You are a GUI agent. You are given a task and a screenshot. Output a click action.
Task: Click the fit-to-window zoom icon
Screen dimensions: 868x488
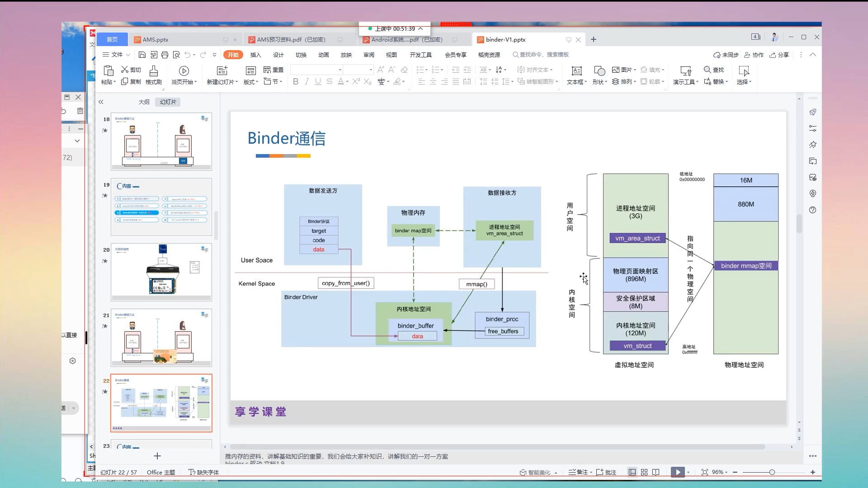coord(704,472)
